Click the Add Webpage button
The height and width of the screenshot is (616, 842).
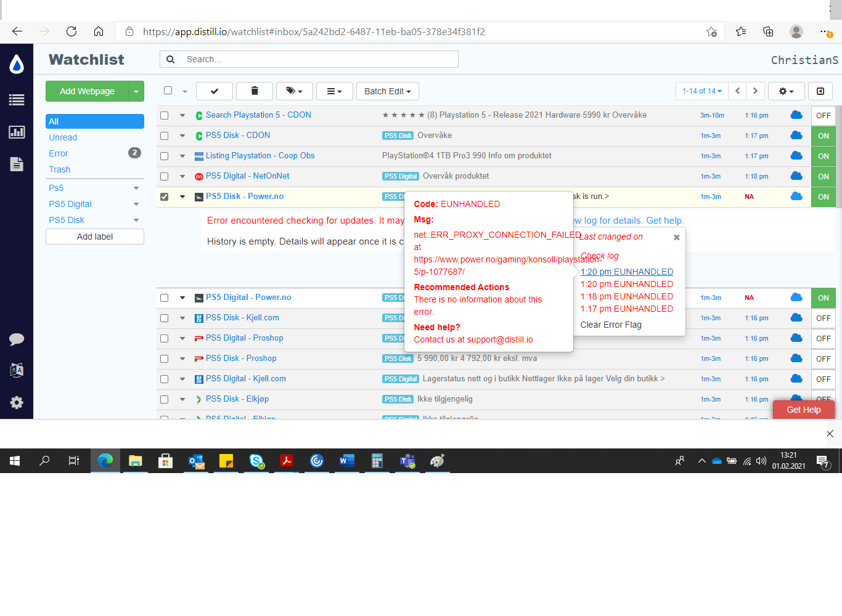click(x=87, y=91)
